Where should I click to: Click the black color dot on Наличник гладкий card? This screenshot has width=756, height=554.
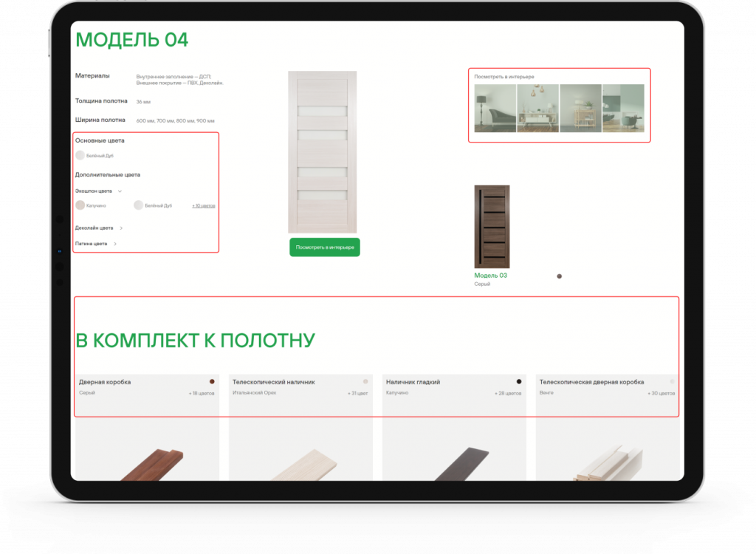click(x=519, y=382)
